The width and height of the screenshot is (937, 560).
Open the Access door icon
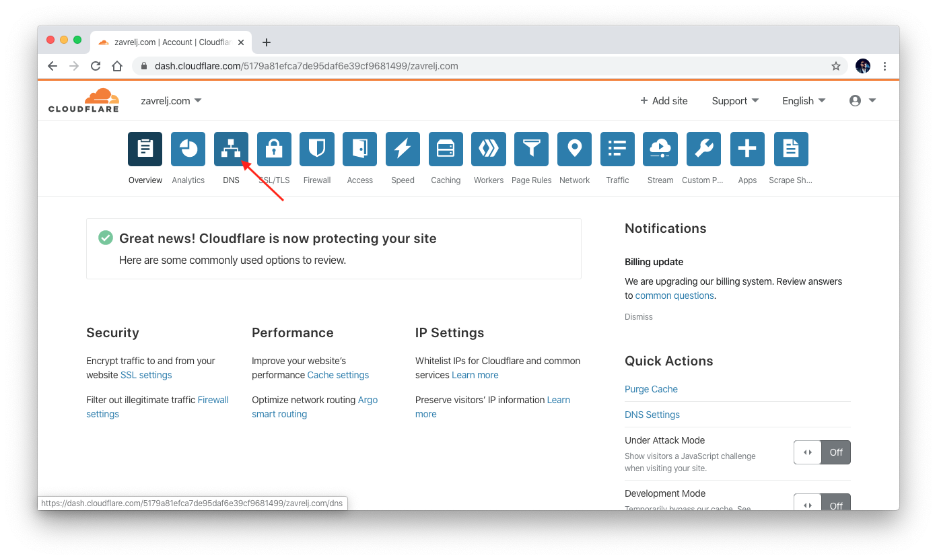[x=360, y=149]
